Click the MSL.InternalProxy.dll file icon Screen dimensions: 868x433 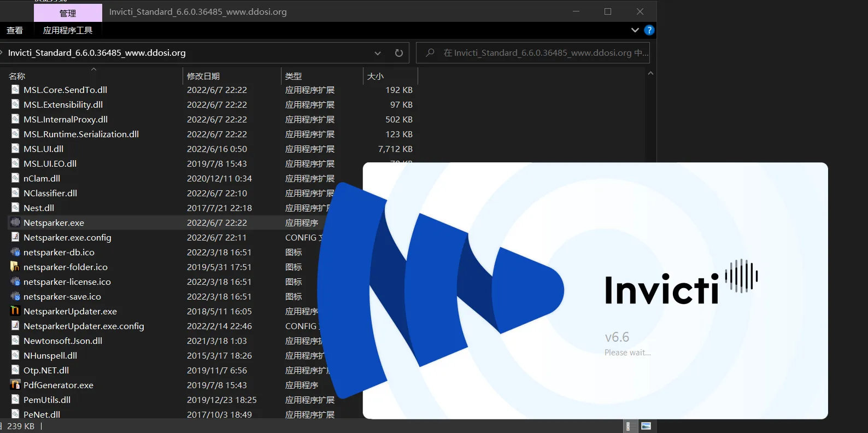15,119
